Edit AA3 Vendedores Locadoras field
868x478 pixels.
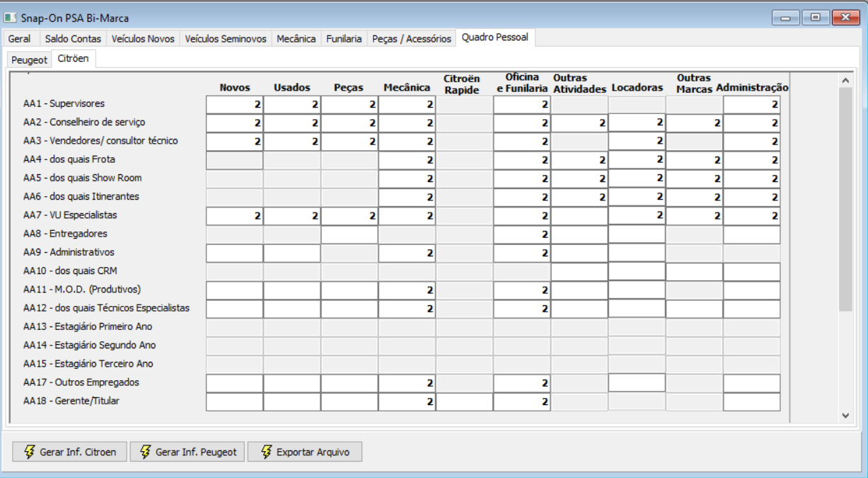(637, 141)
